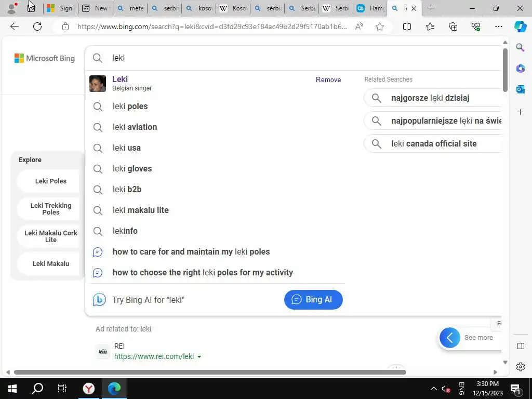Open Task View on the taskbar
Image resolution: width=532 pixels, height=399 pixels.
pyautogui.click(x=62, y=389)
